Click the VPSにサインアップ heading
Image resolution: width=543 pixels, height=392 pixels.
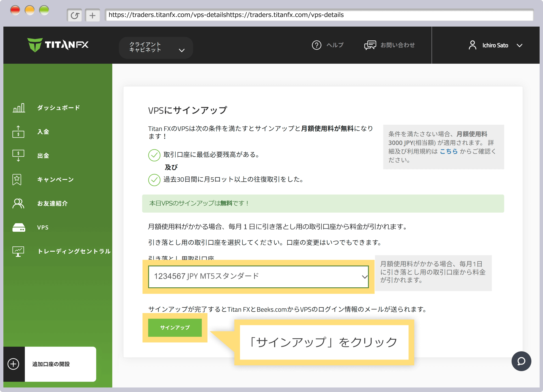coord(188,110)
